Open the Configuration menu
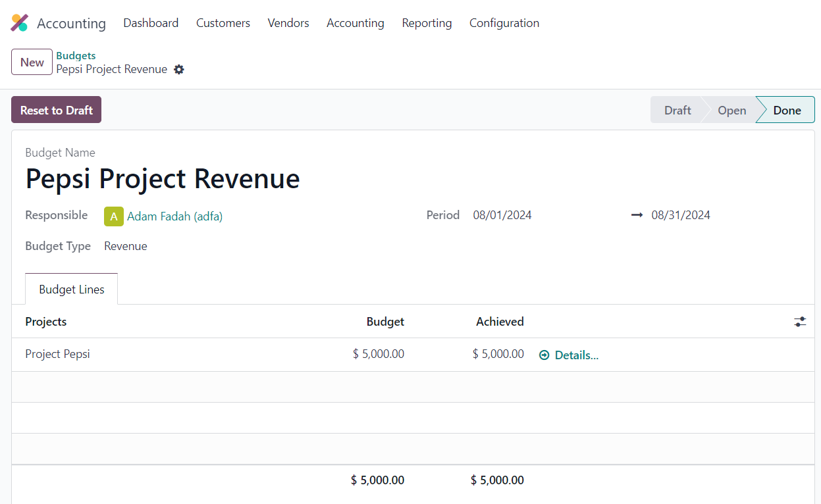This screenshot has width=821, height=504. coord(504,23)
